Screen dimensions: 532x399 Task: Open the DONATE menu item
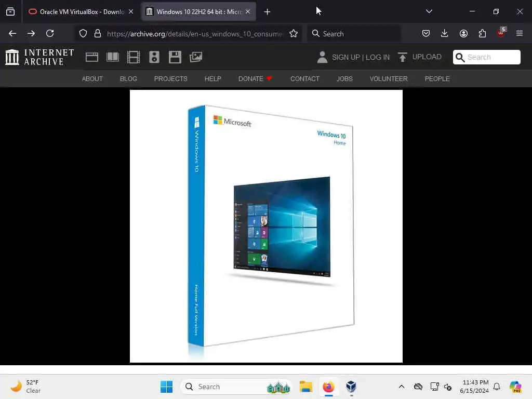click(x=255, y=79)
